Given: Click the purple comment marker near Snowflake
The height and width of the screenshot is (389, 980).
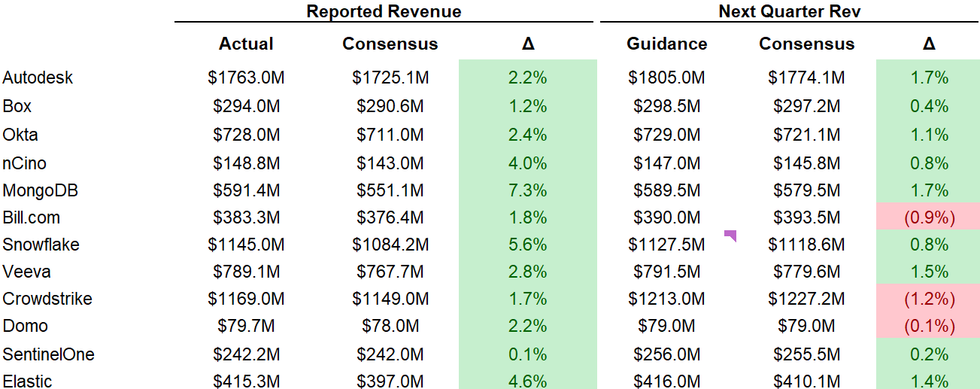Looking at the screenshot, I should [730, 236].
